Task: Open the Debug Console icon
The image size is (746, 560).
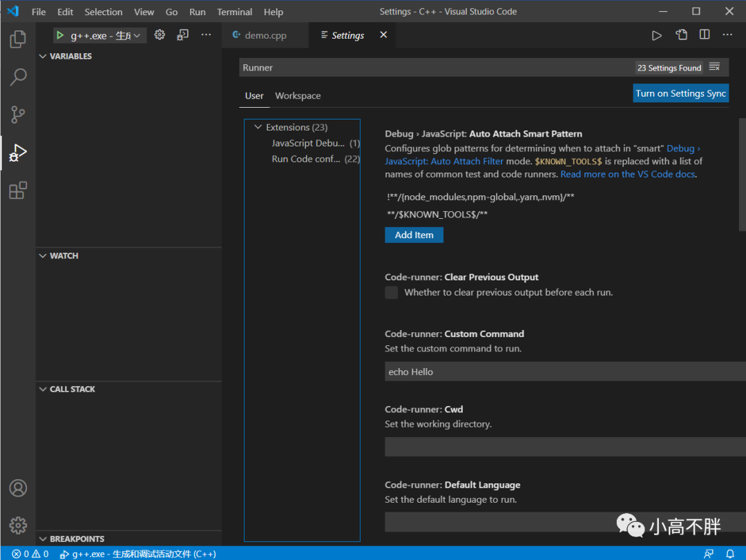Action: click(x=182, y=35)
